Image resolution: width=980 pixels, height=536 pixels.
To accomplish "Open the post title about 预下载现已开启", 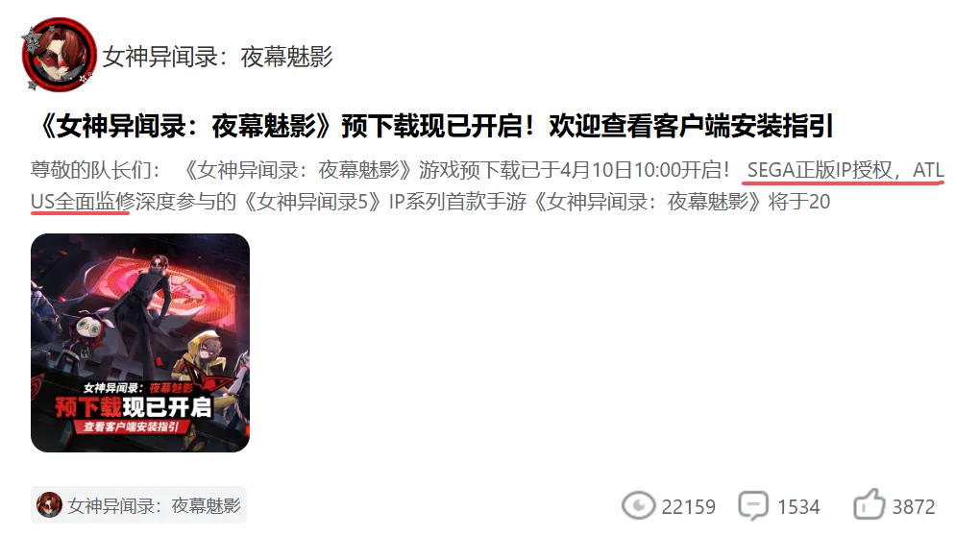I will click(x=432, y=126).
